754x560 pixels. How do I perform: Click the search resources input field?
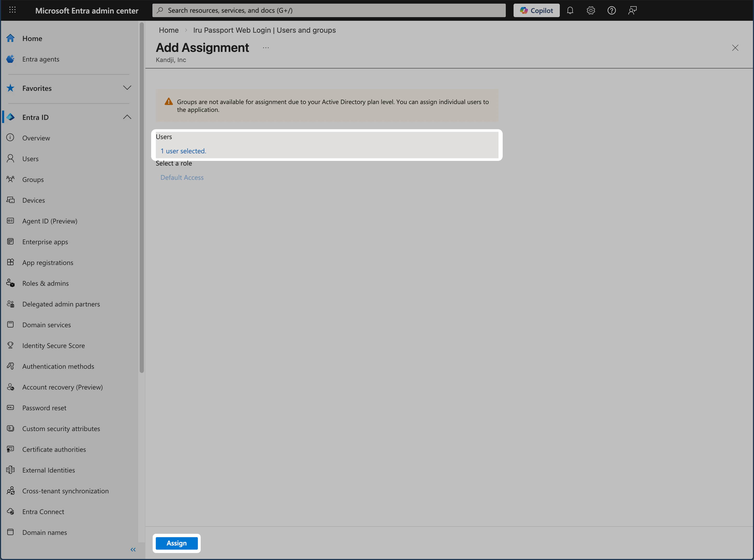click(329, 10)
